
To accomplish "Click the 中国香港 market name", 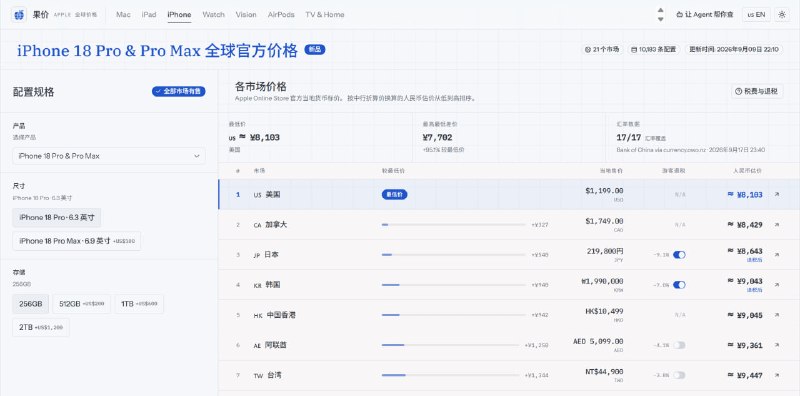I will click(281, 315).
